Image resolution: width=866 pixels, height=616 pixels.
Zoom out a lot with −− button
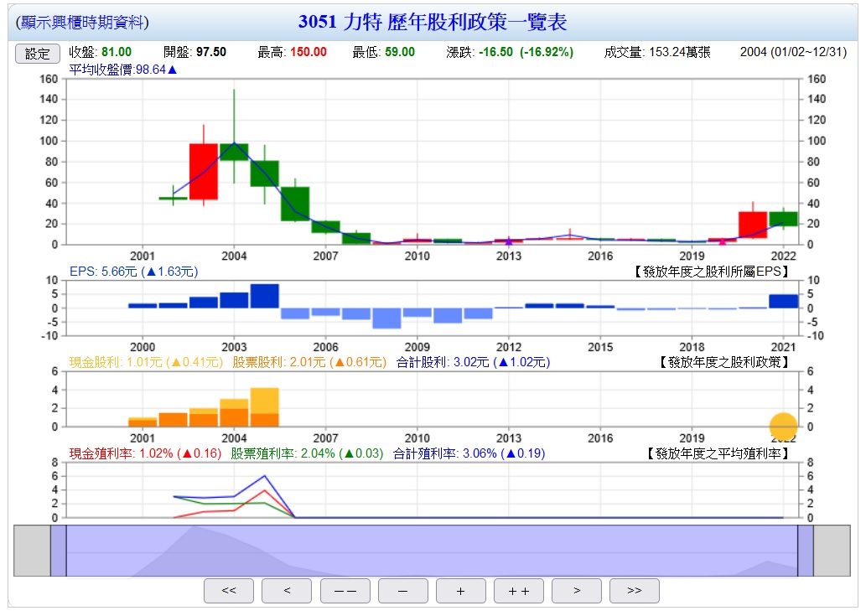pos(345,591)
